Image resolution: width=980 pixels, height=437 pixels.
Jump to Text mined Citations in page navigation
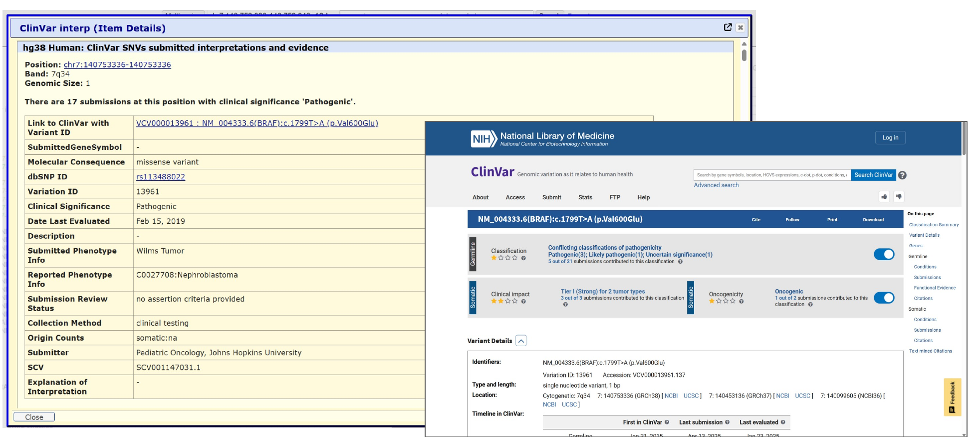click(x=930, y=351)
